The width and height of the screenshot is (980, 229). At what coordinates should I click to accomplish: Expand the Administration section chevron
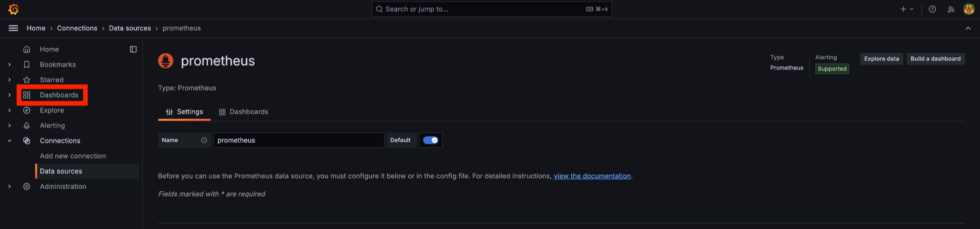9,186
